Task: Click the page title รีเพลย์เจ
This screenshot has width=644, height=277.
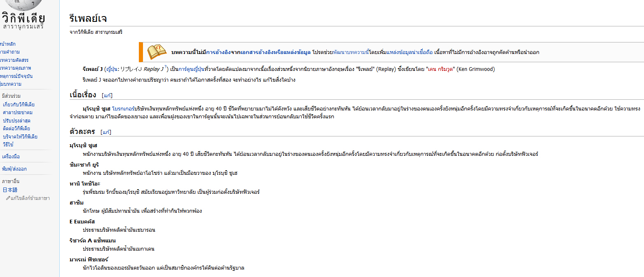Action: pyautogui.click(x=89, y=19)
